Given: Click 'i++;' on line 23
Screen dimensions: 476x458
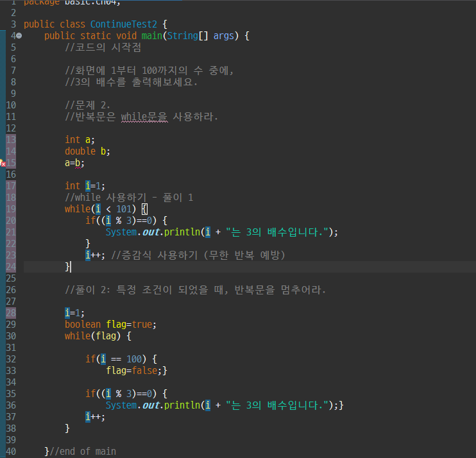Looking at the screenshot, I should (x=96, y=255).
